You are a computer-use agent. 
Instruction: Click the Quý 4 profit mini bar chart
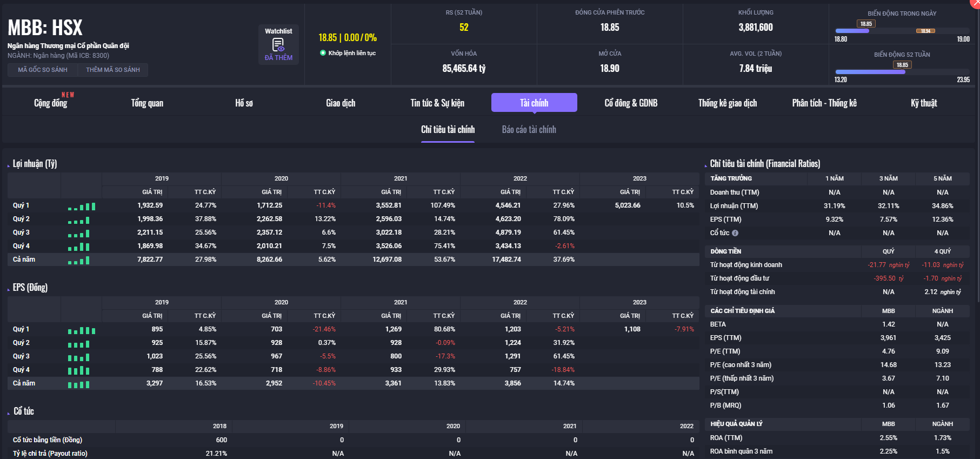[x=79, y=247]
